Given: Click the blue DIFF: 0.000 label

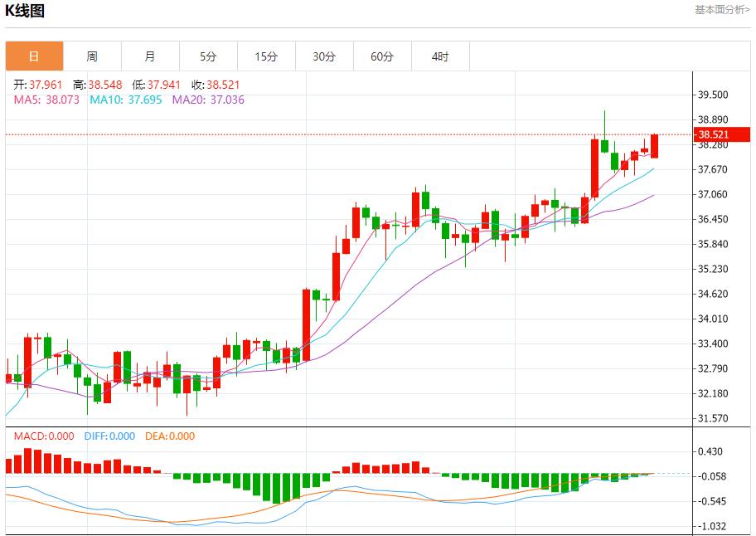Looking at the screenshot, I should (x=109, y=436).
